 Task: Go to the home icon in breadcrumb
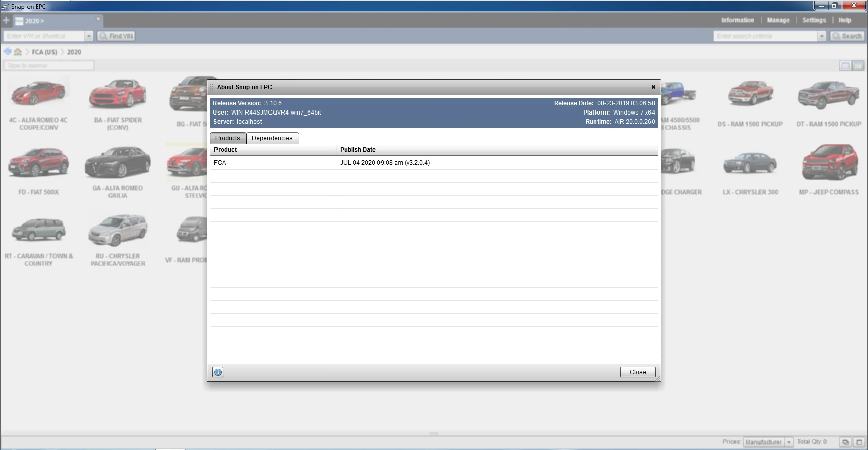click(18, 52)
